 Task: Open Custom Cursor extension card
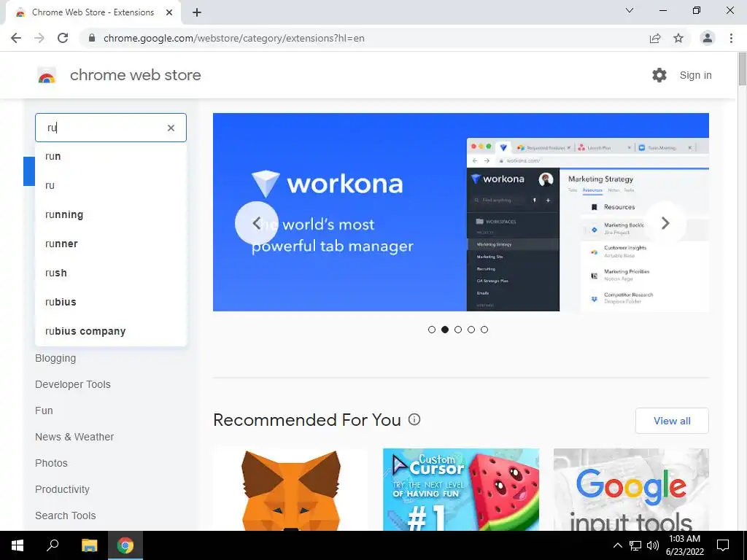click(461, 489)
